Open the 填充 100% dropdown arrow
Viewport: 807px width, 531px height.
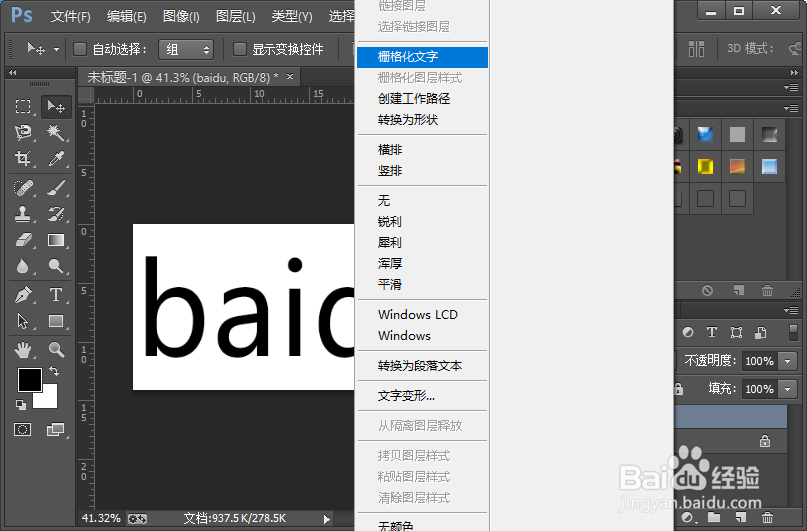click(787, 389)
